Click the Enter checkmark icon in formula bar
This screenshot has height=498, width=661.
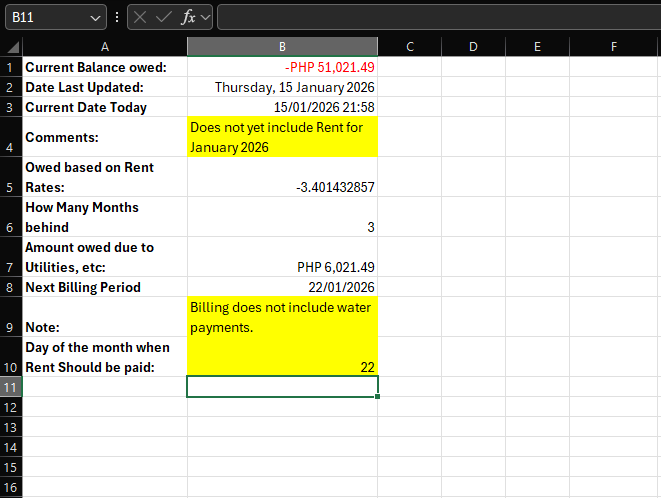[163, 17]
